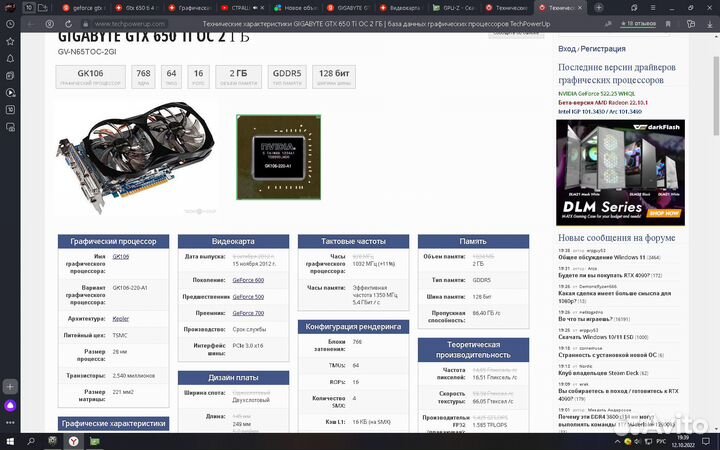Click the sidebar icon showing number 10
Screen dimensions: 720x450
(10, 110)
